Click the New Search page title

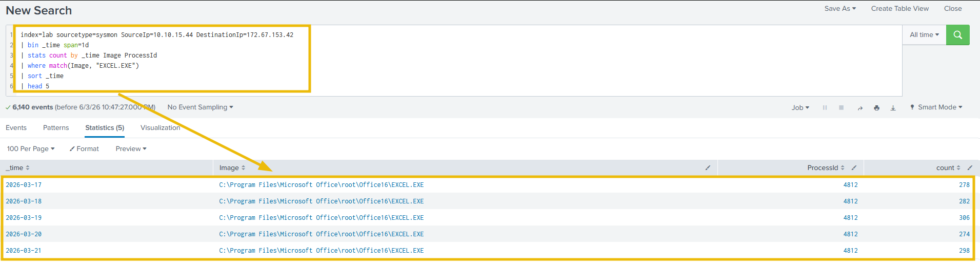(x=39, y=10)
